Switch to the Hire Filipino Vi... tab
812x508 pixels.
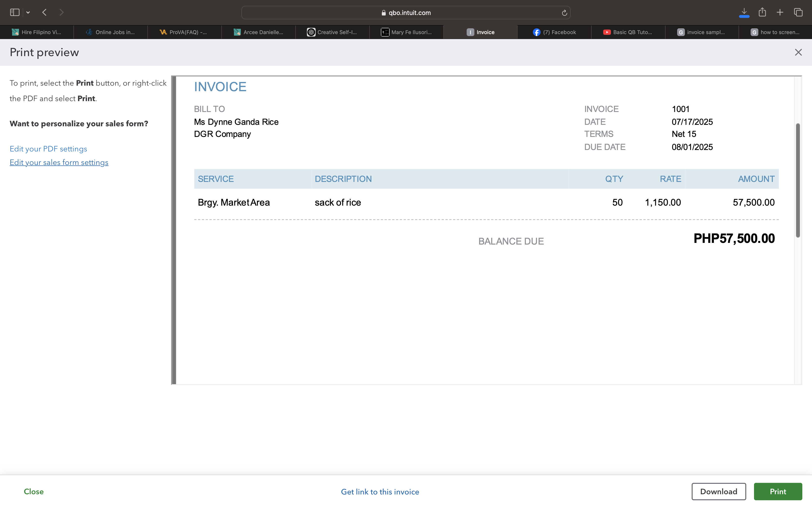[37, 32]
